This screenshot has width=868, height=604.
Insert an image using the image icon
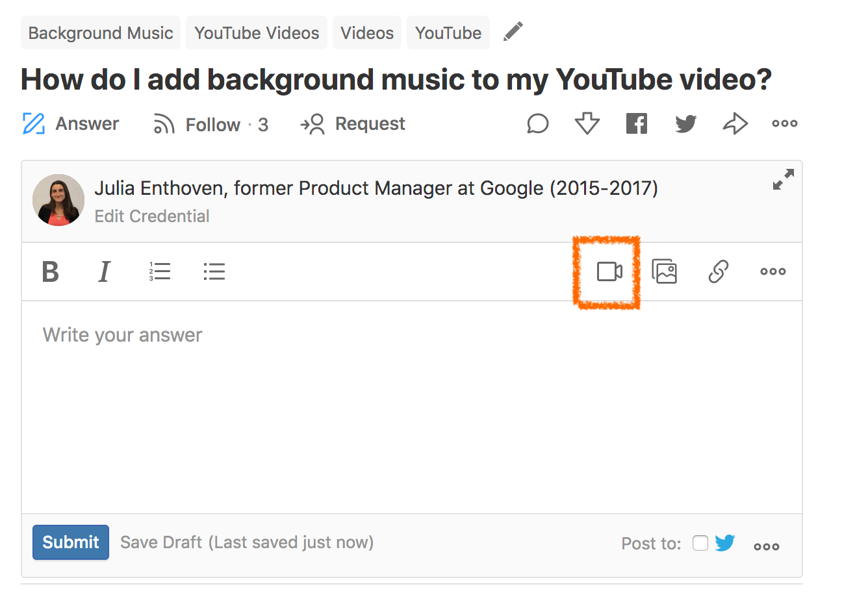(x=664, y=271)
